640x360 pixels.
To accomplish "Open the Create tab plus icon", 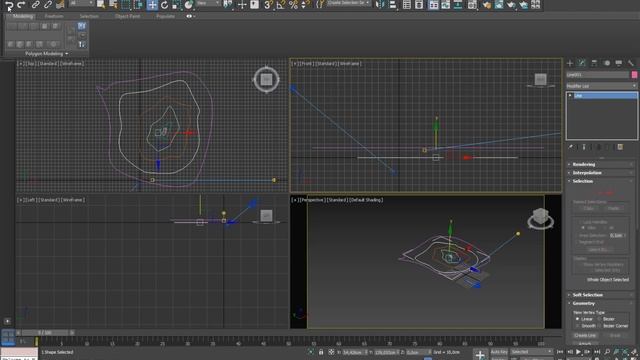I will coord(570,63).
